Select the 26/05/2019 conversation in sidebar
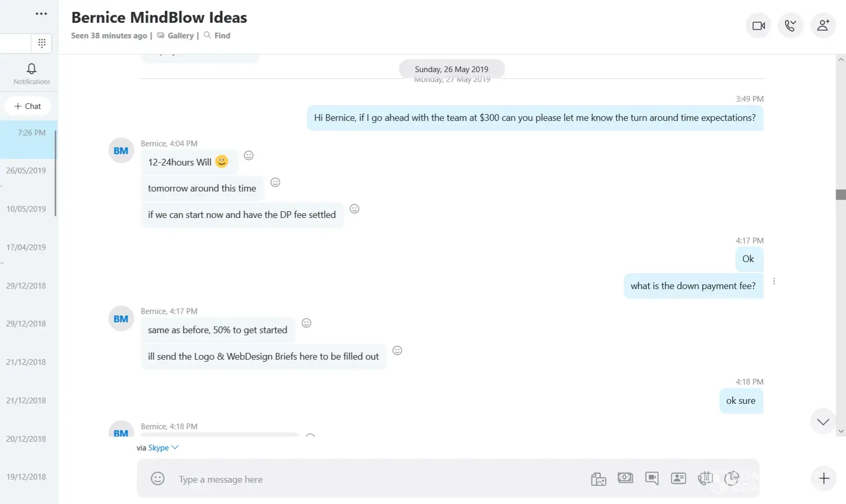The height and width of the screenshot is (504, 846). click(26, 171)
